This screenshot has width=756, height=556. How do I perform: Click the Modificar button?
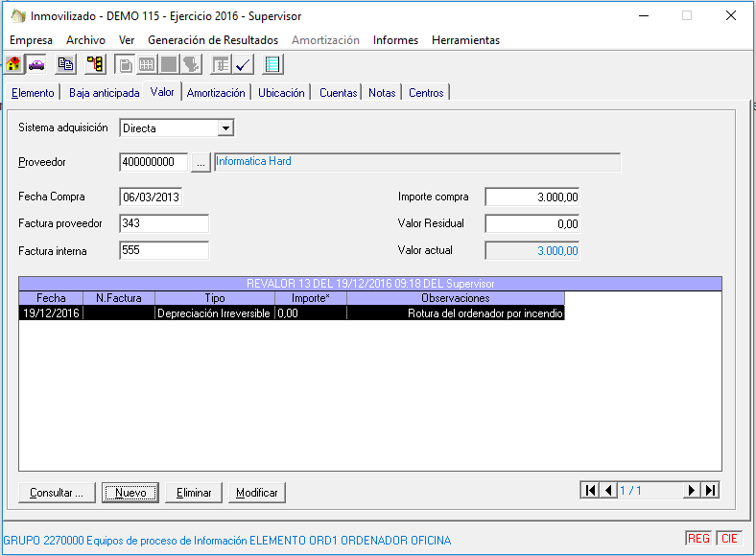[x=257, y=493]
